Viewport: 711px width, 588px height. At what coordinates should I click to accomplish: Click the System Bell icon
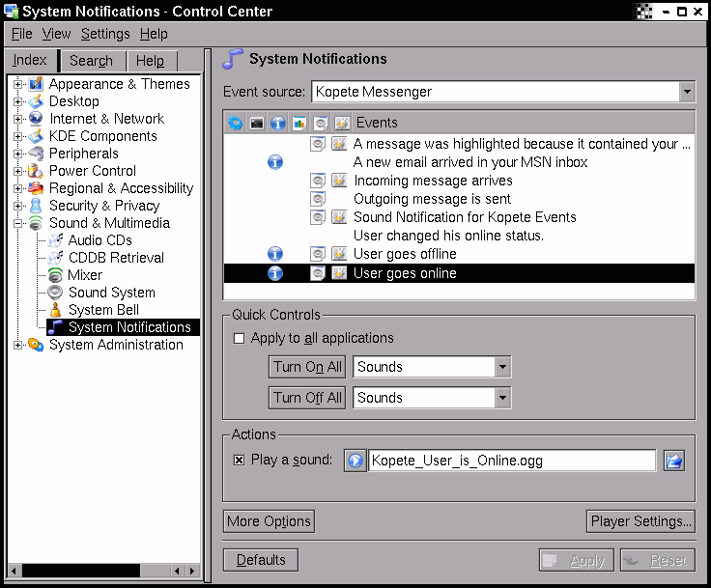(56, 310)
